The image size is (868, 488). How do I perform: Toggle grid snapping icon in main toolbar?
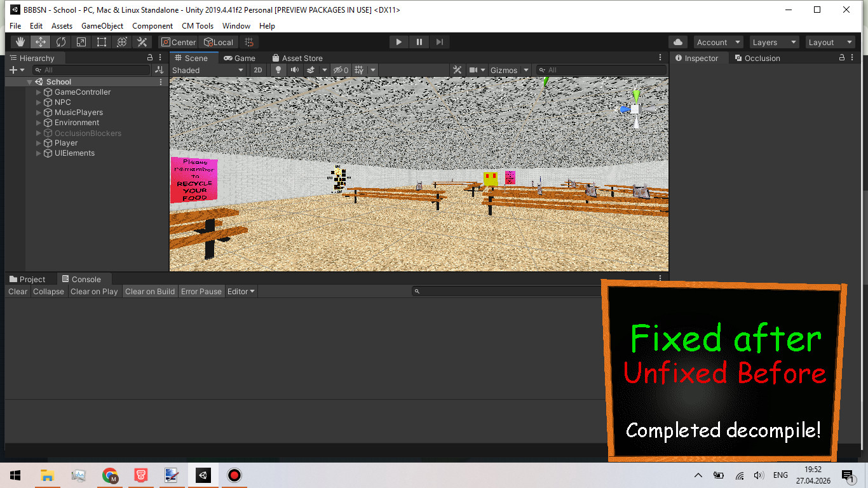[249, 42]
